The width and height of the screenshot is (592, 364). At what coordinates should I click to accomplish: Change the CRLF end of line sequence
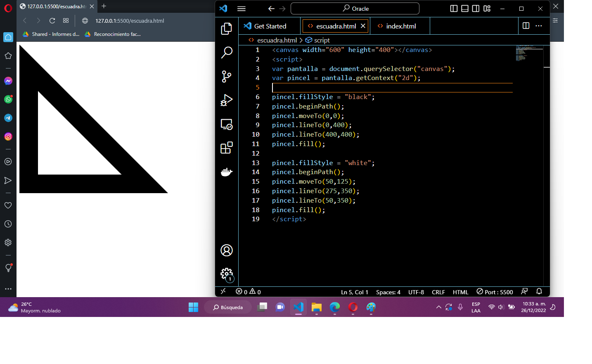tap(438, 292)
